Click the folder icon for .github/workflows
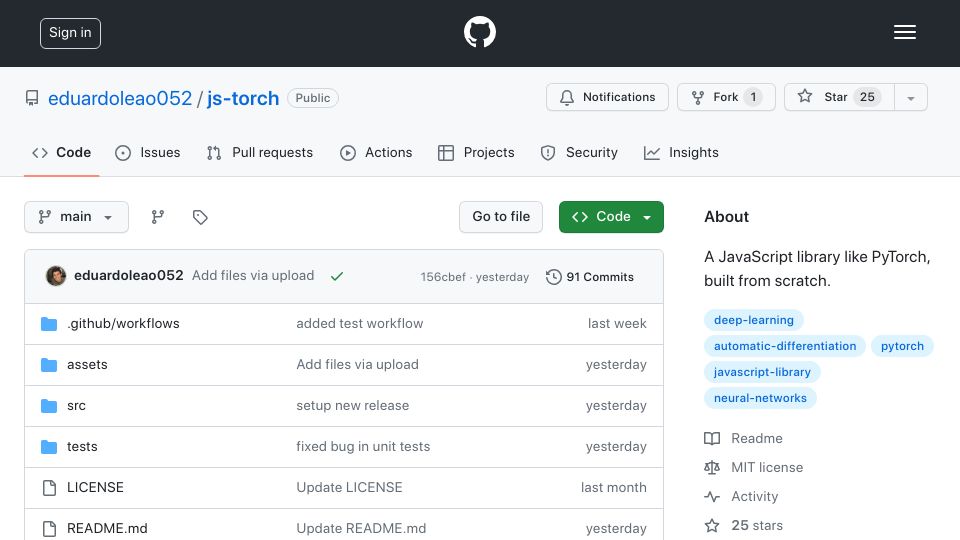Viewport: 960px width, 540px height. pyautogui.click(x=49, y=324)
